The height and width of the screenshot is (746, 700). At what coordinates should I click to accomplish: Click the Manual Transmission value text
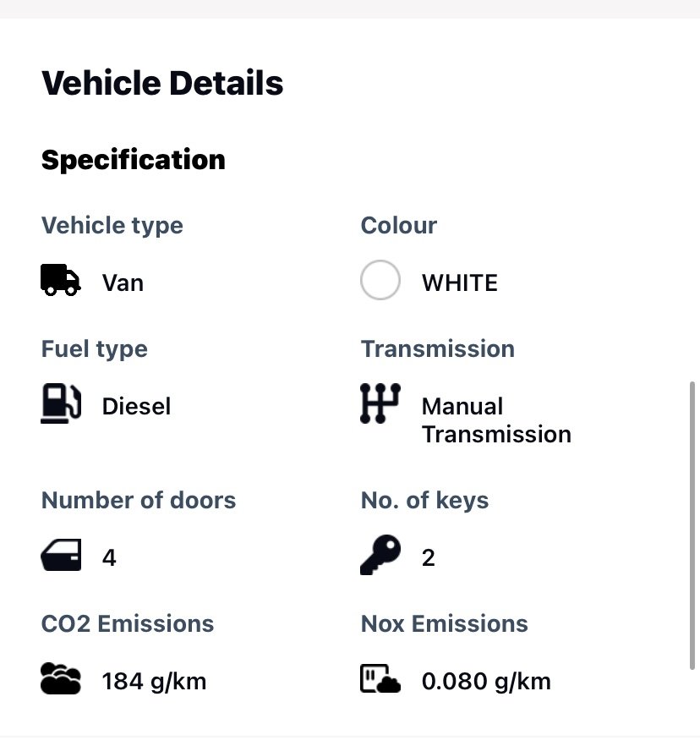click(496, 420)
